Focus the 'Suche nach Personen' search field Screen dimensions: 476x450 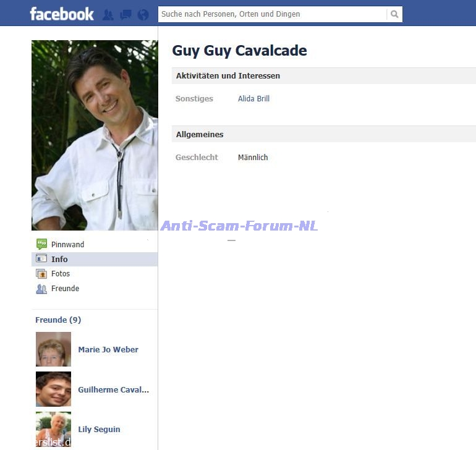[272, 14]
